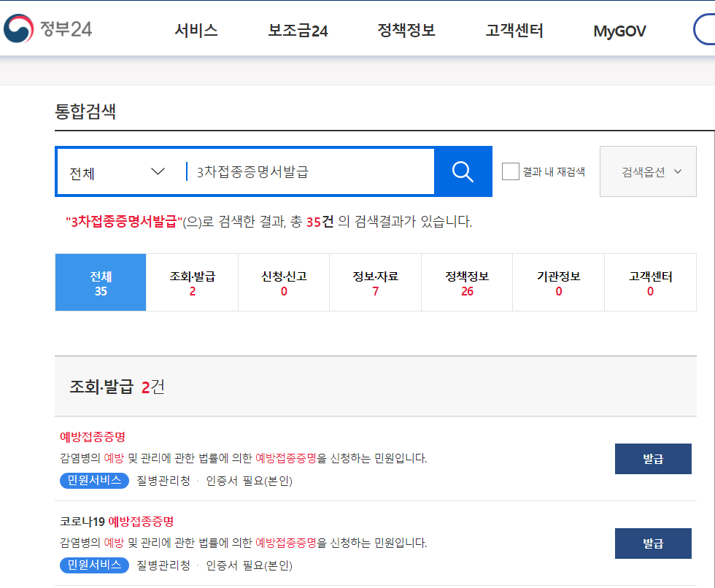The width and height of the screenshot is (715, 588).
Task: Open the 정부24 home logo
Action: point(48,28)
